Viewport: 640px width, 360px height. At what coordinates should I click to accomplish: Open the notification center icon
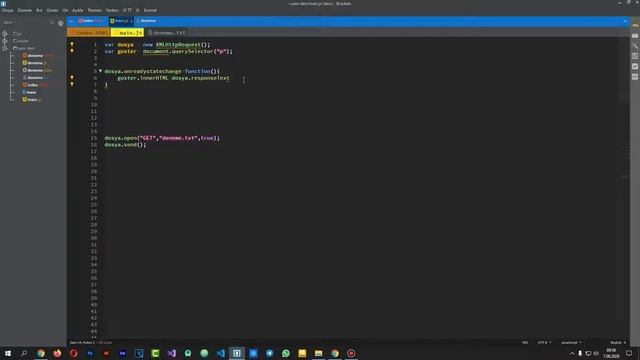click(629, 353)
